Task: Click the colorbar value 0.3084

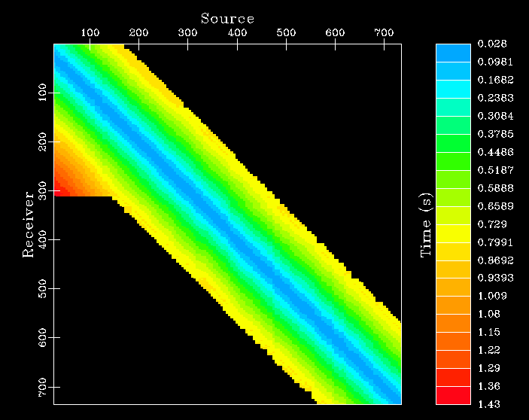Action: point(495,116)
